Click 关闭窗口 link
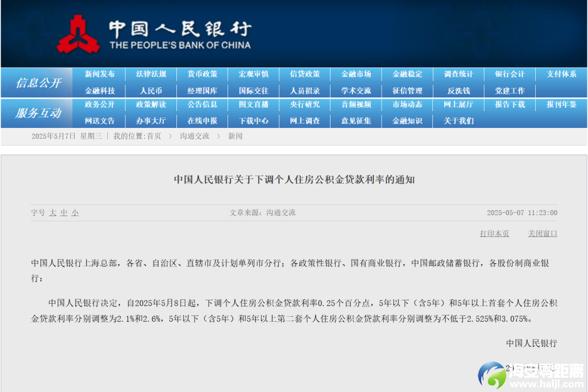This screenshot has height=392, width=588. [x=543, y=234]
